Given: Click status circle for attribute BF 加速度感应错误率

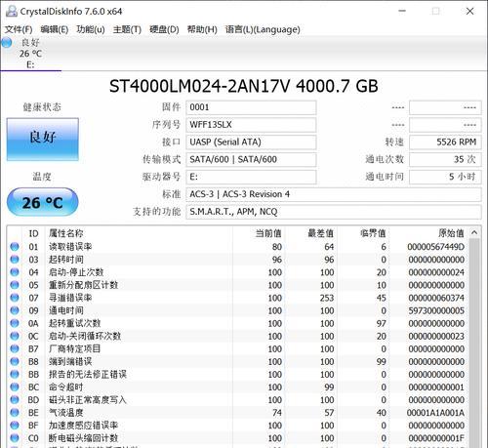Looking at the screenshot, I should [x=15, y=426].
